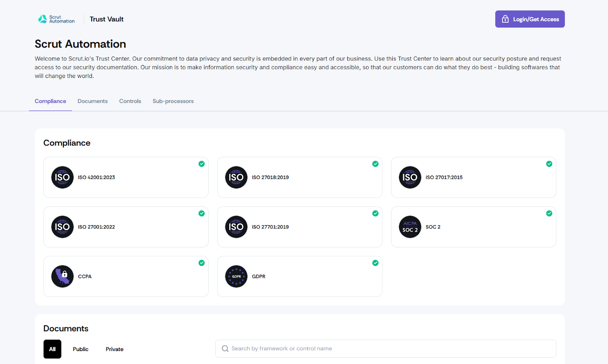The width and height of the screenshot is (608, 364).
Task: Click the green check on SOC 2 card
Action: tap(549, 213)
